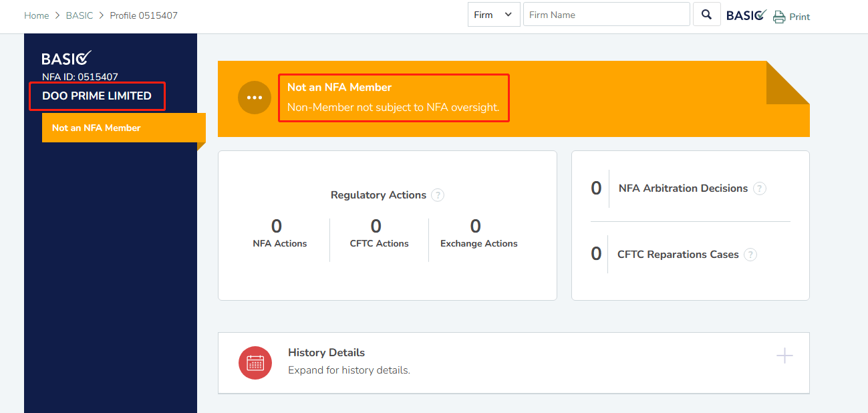Click the CFTC Actions count
The width and height of the screenshot is (868, 413).
tap(376, 227)
